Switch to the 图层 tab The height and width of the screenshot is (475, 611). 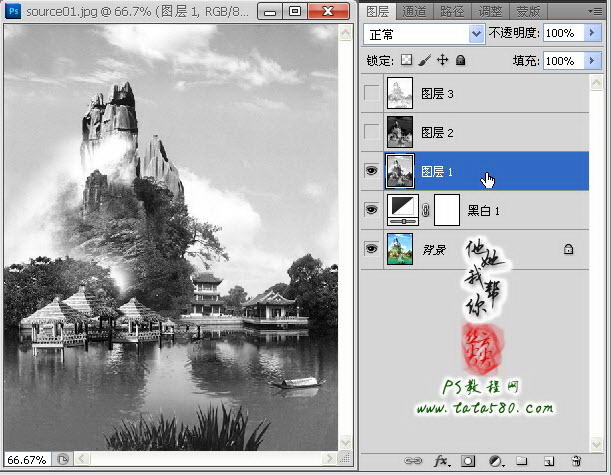click(x=377, y=12)
